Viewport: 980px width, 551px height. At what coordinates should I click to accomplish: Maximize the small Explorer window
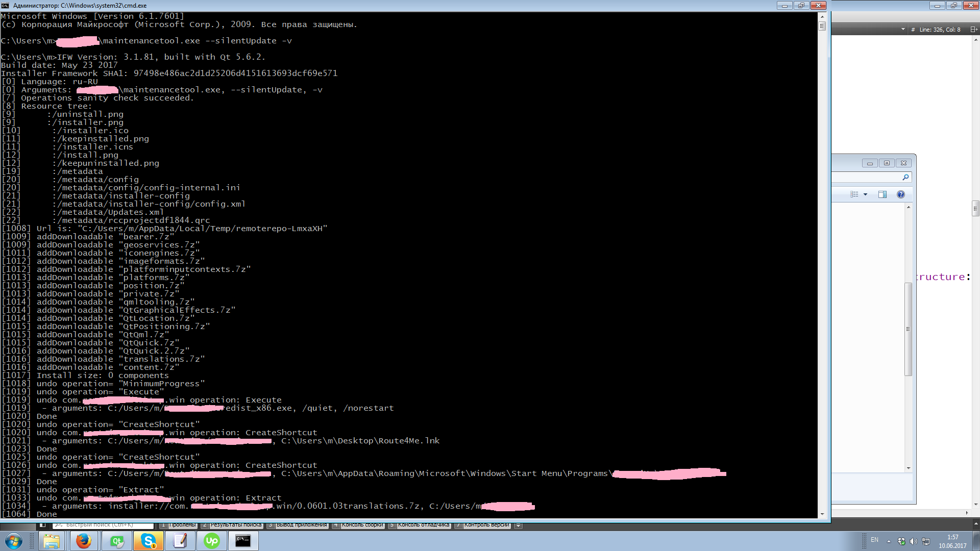coord(887,163)
